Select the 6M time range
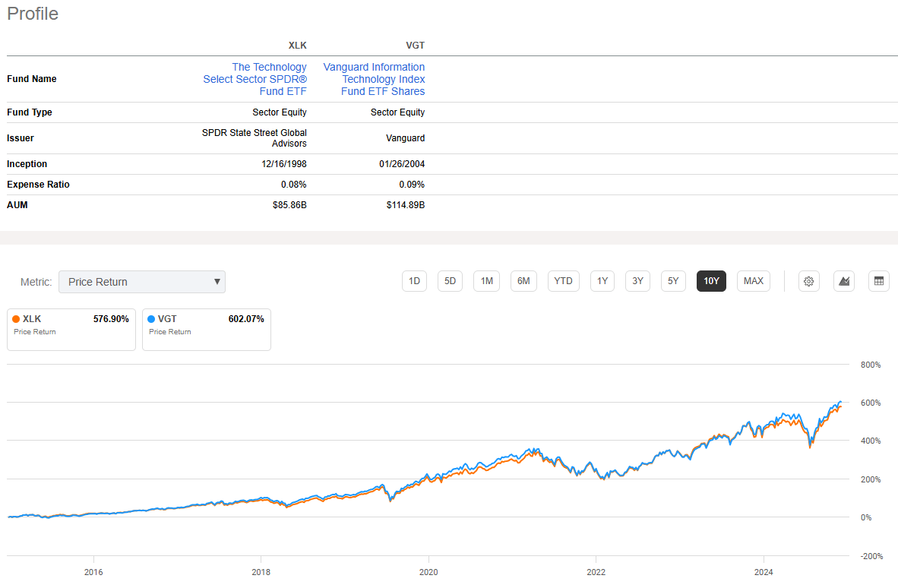 [523, 280]
